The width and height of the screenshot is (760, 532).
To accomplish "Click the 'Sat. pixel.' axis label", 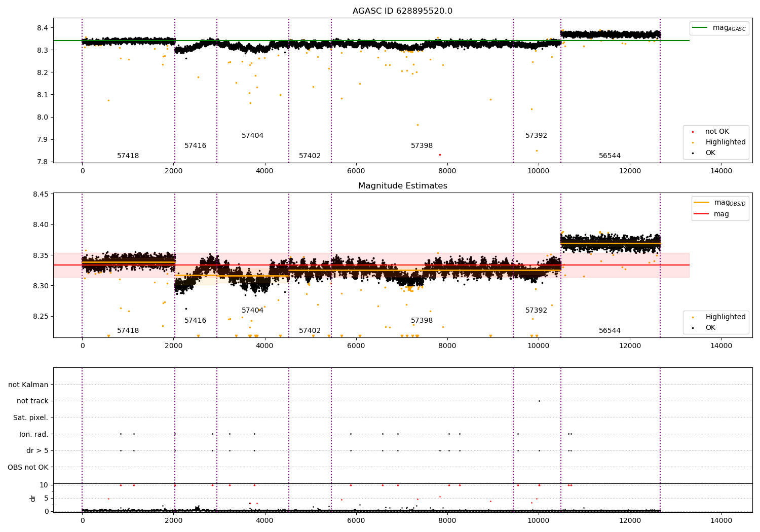I will click(x=31, y=417).
